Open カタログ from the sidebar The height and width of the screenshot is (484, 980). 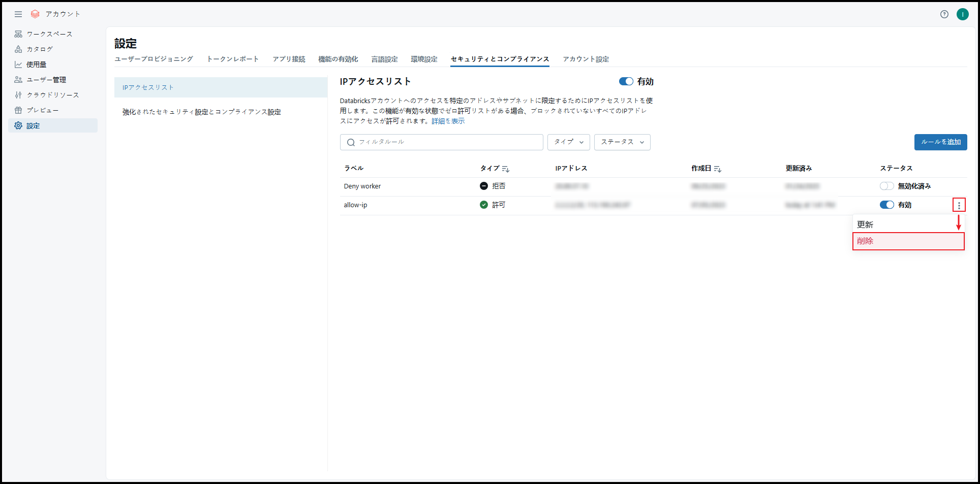click(x=40, y=49)
